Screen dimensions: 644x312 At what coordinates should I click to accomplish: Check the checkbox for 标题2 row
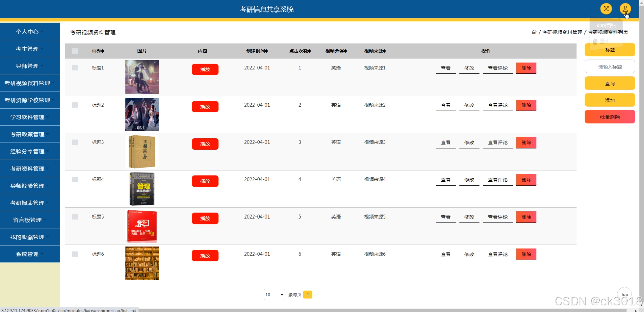tap(75, 105)
